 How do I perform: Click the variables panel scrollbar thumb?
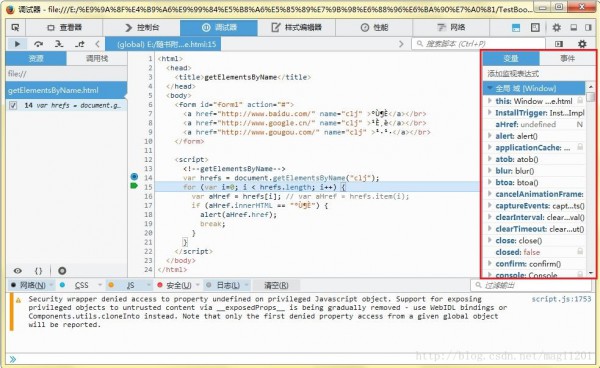click(591, 96)
